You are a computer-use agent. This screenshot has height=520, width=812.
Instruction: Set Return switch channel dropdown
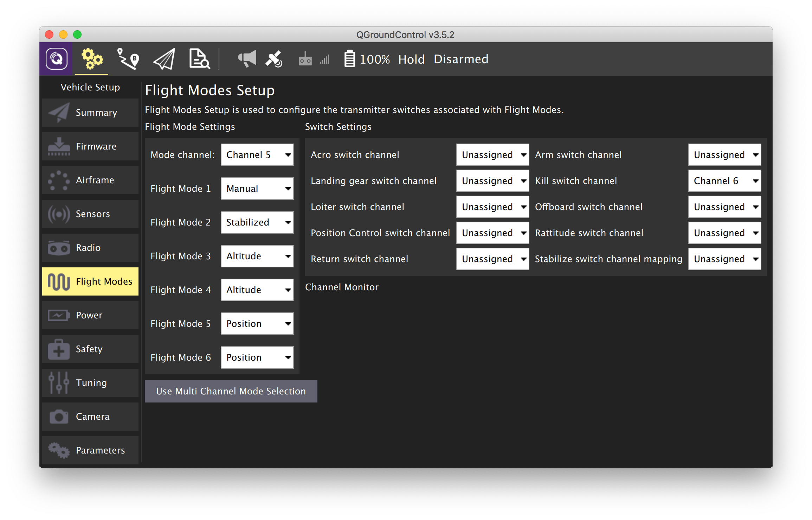click(x=493, y=259)
